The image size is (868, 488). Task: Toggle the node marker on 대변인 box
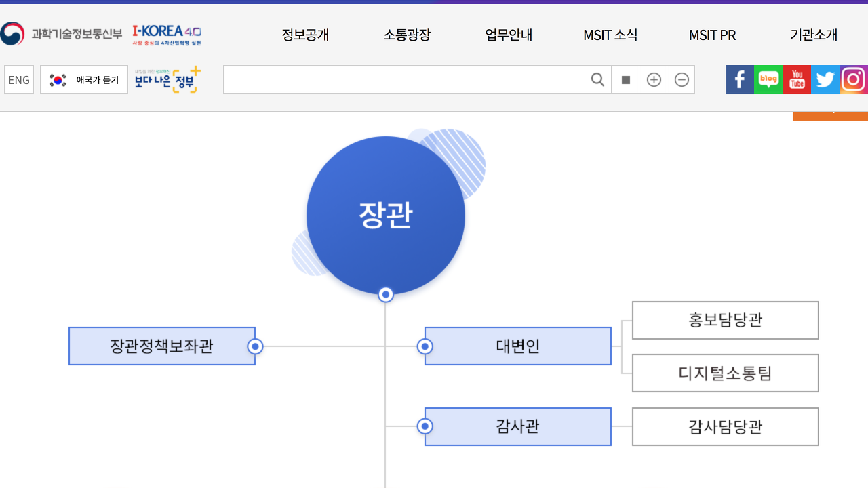point(425,346)
